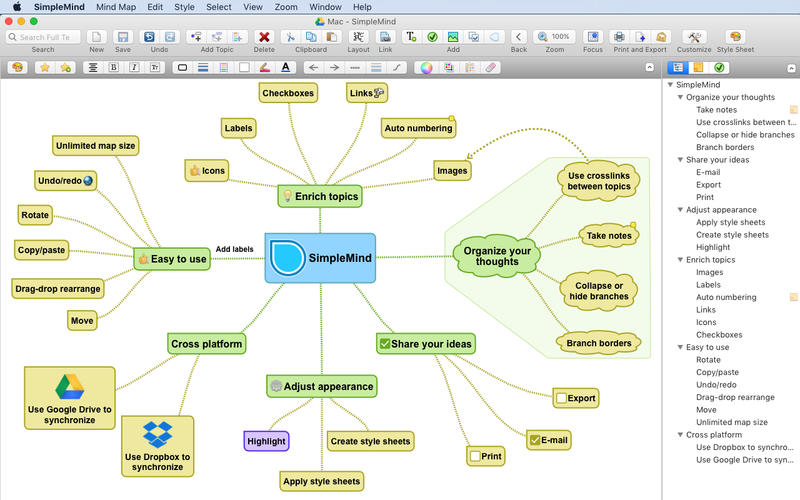The width and height of the screenshot is (800, 500).
Task: Open the Style menu
Action: (184, 7)
